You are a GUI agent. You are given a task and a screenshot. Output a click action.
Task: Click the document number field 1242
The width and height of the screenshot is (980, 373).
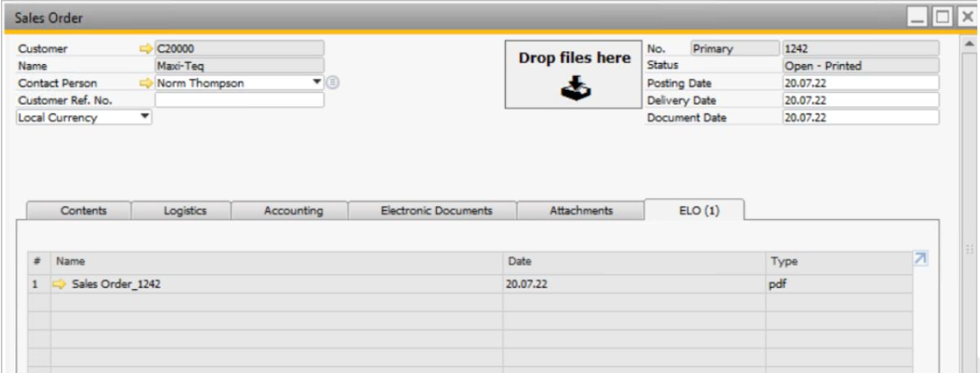(861, 48)
